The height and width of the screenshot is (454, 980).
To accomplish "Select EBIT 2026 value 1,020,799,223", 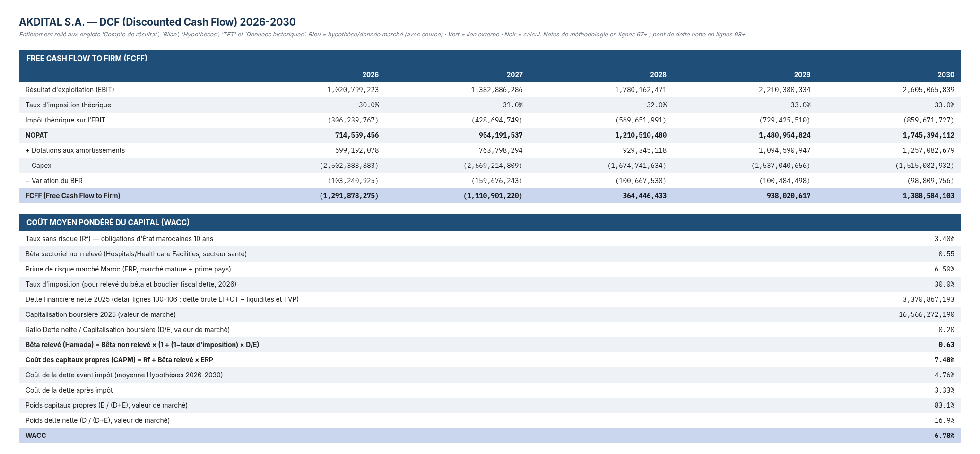I will click(353, 90).
